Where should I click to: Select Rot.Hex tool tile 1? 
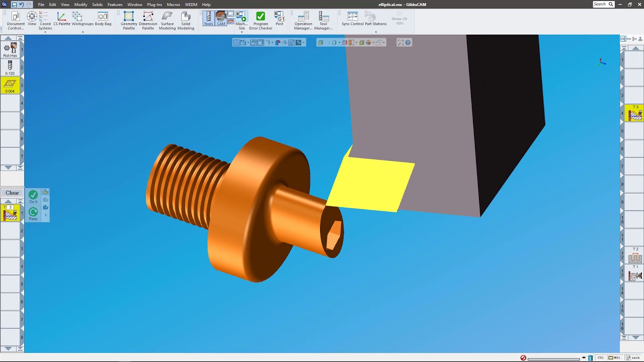pos(10,50)
